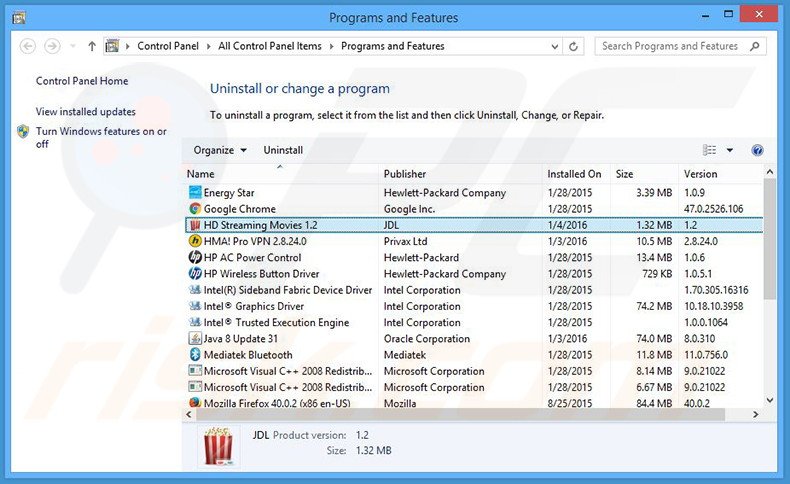This screenshot has height=484, width=790.
Task: Sort by the Installed On column
Action: [x=574, y=174]
